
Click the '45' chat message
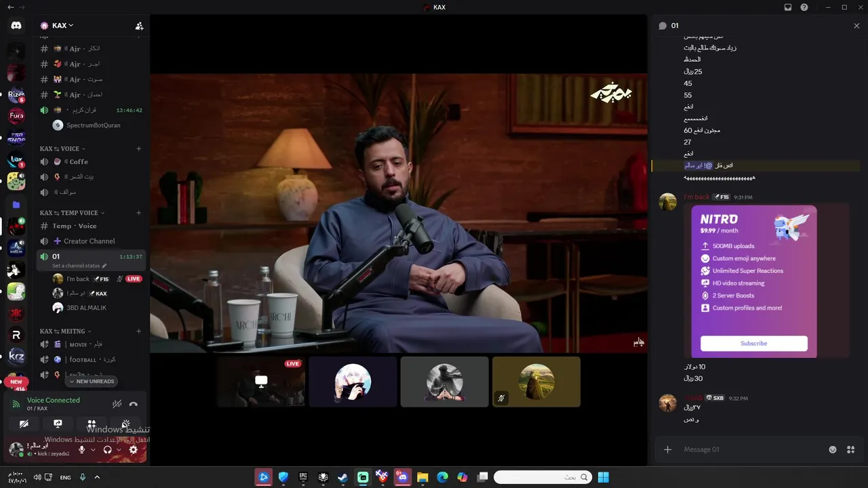pos(688,83)
